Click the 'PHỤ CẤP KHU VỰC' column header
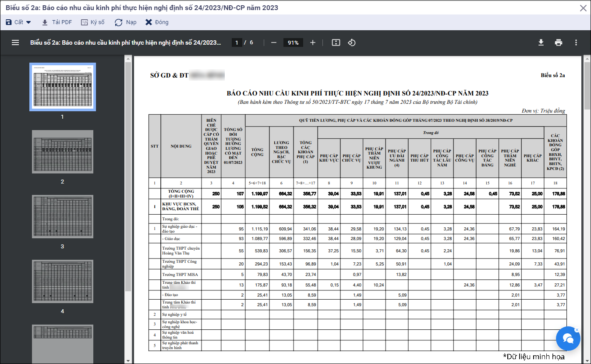Screen dimensions: 591x364 [329, 158]
